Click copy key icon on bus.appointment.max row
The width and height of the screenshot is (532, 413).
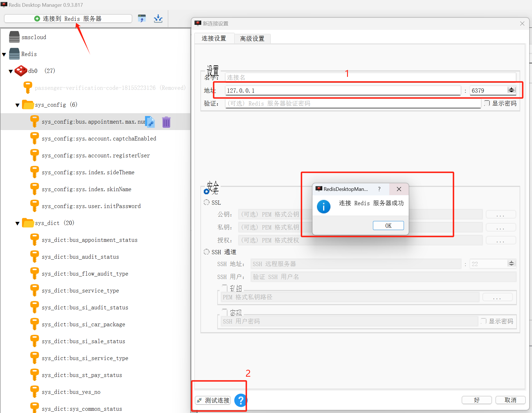tap(150, 122)
